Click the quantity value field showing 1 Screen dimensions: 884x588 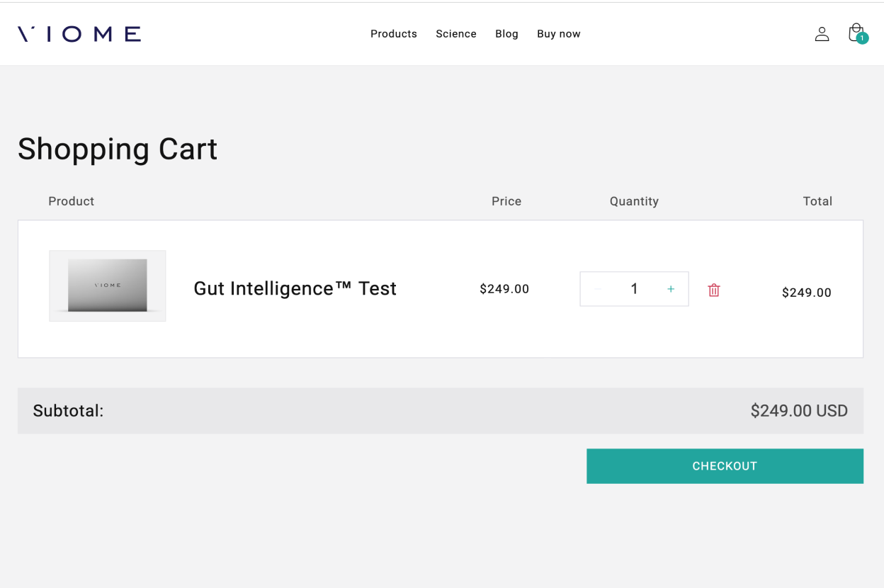point(634,289)
